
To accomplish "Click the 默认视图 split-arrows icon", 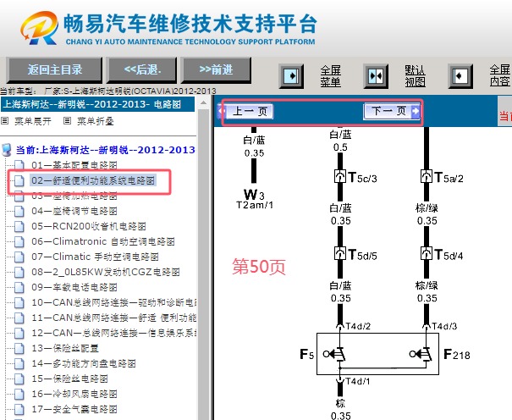I will (x=376, y=76).
